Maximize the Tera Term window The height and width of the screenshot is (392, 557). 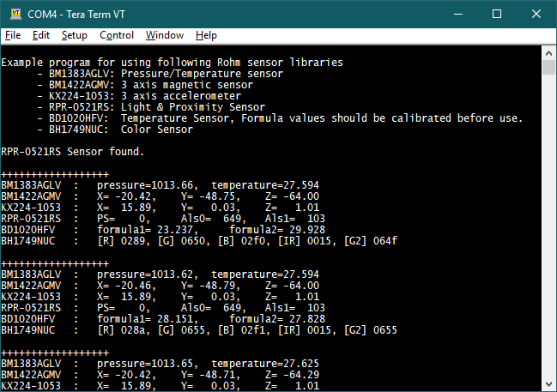coord(497,15)
